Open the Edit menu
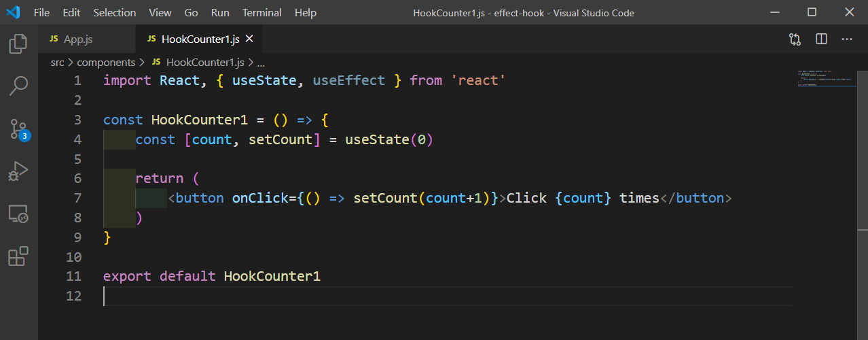The image size is (868, 340). click(71, 12)
